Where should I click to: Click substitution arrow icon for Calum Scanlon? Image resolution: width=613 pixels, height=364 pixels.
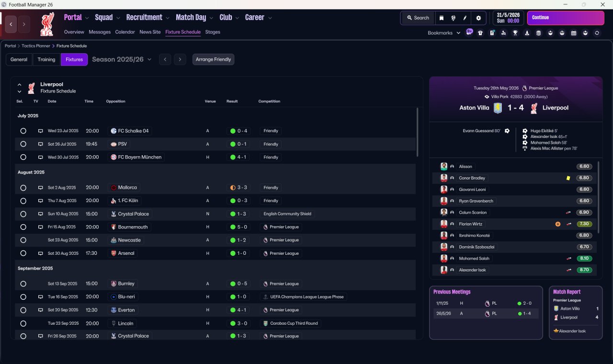tap(568, 213)
